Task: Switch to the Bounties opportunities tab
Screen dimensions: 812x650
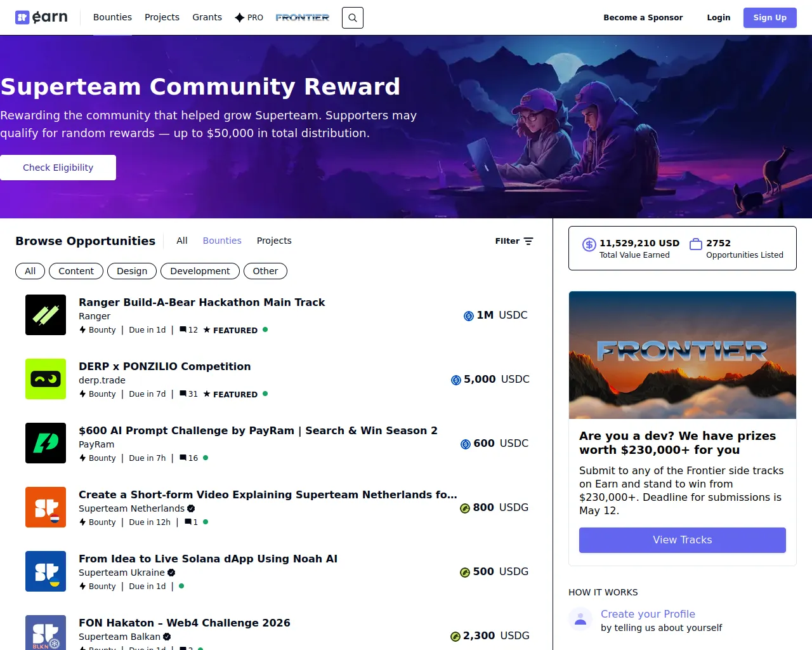Action: pyautogui.click(x=222, y=241)
